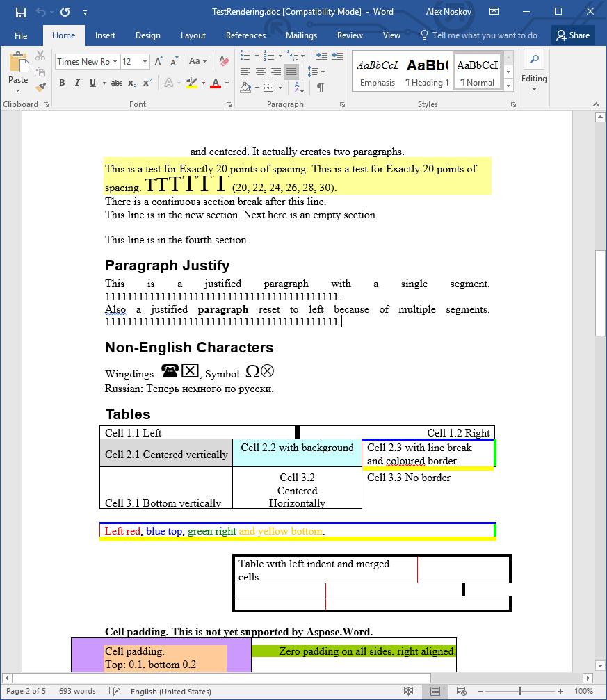Toggle bold formatting

pos(62,83)
